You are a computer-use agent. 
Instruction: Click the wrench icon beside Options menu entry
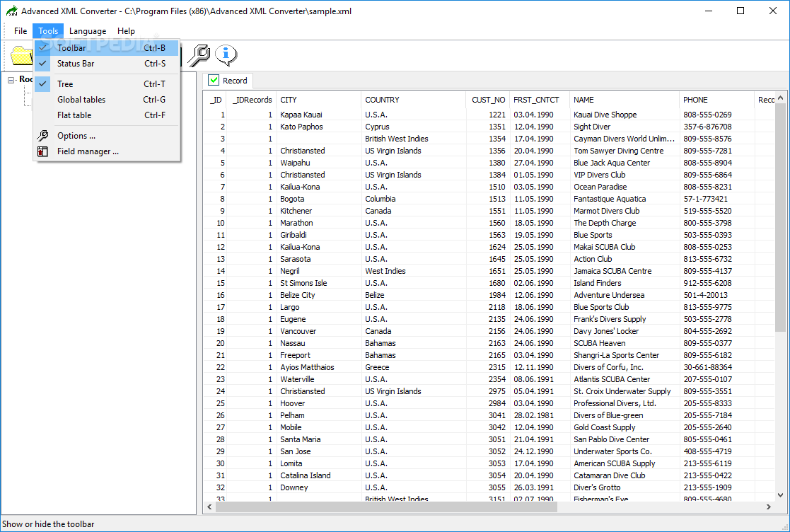click(x=43, y=136)
